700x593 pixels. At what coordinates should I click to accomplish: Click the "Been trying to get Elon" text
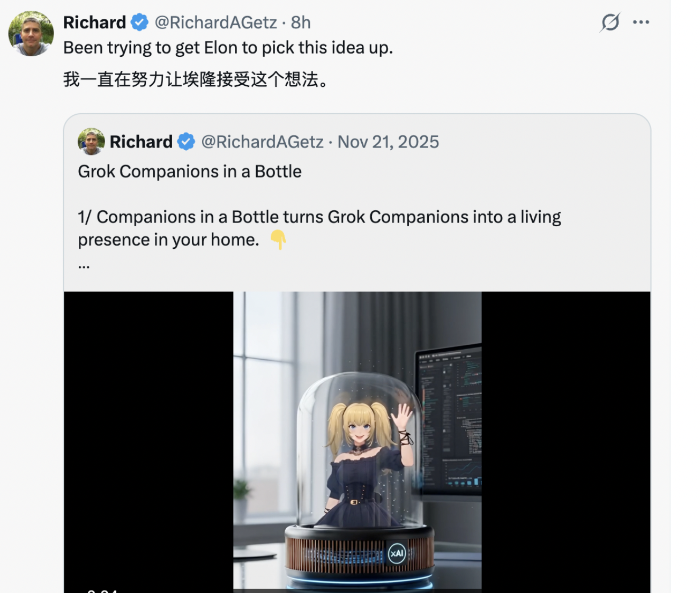pyautogui.click(x=228, y=48)
